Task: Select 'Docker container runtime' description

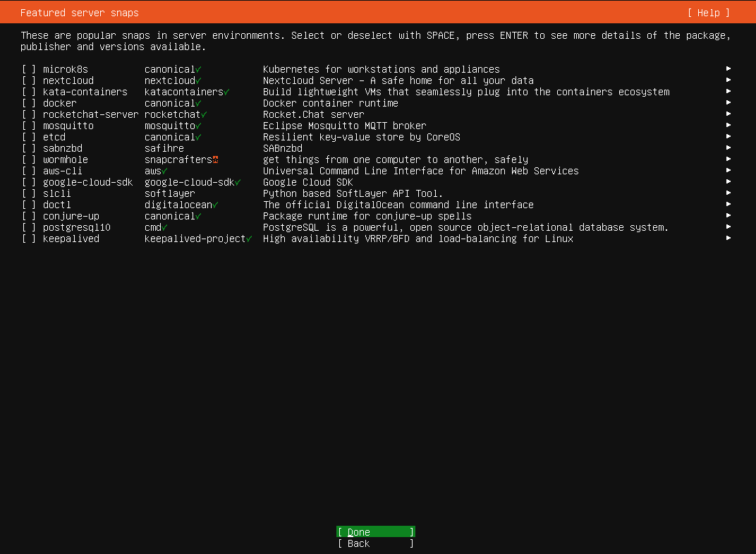Action: pyautogui.click(x=331, y=103)
